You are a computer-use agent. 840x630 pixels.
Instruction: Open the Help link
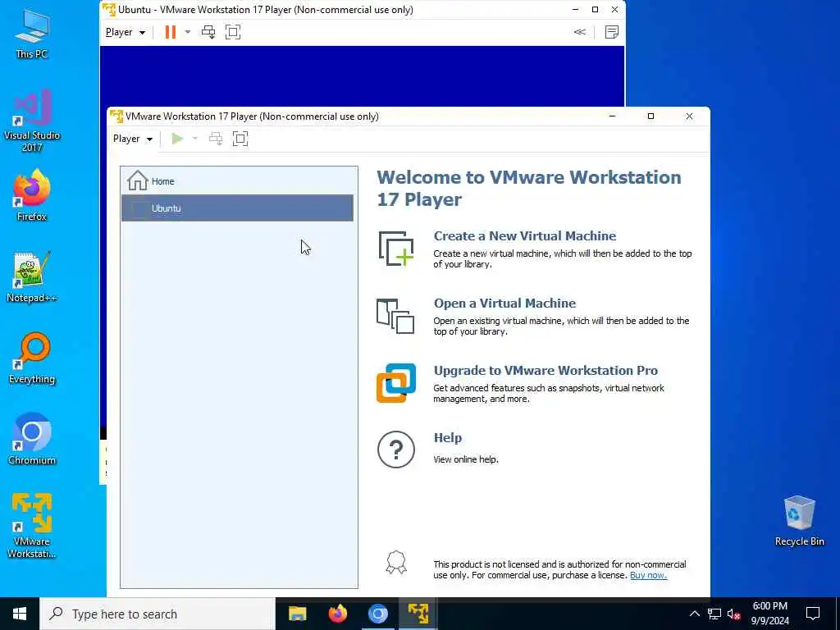coord(447,438)
